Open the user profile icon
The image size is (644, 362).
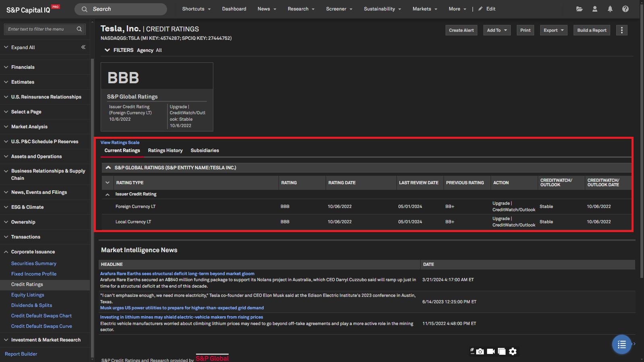pos(594,9)
